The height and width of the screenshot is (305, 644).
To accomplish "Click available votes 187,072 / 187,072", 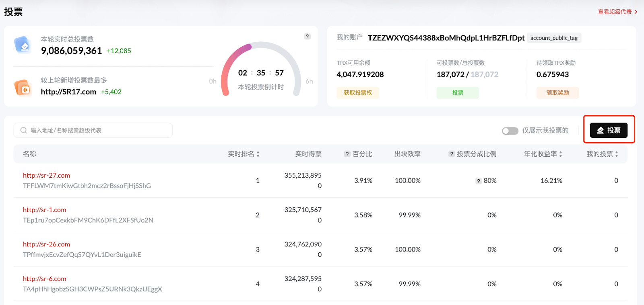I will coord(467,74).
